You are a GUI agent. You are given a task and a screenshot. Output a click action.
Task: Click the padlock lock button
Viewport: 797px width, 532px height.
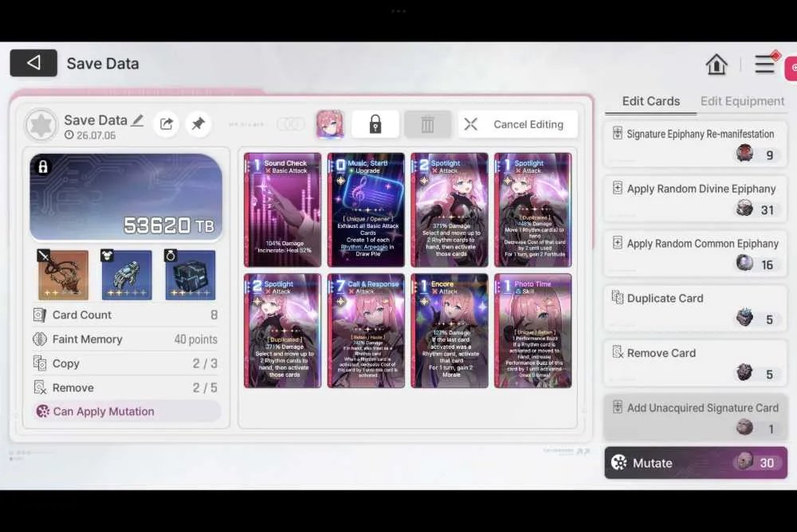[x=375, y=124]
